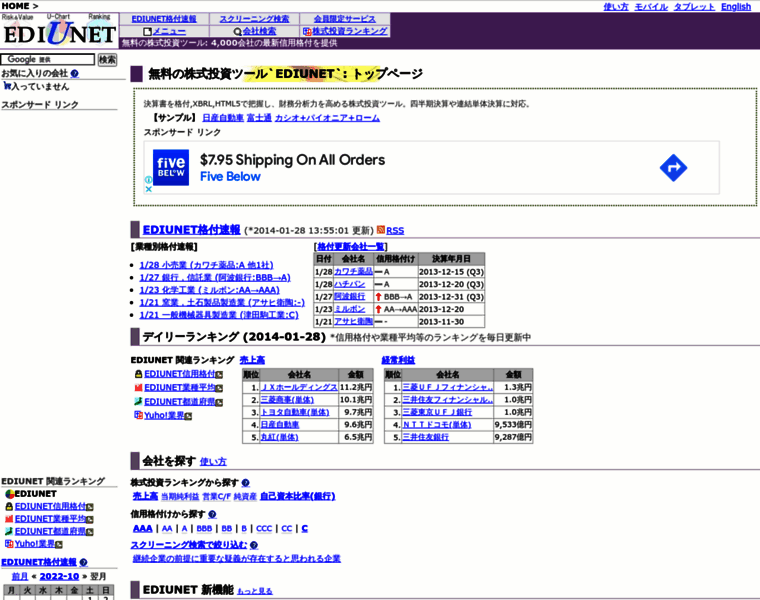Screen dimensions: 760x600
Task: Open the sidebar Yuho!業界 link
Action: click(34, 544)
